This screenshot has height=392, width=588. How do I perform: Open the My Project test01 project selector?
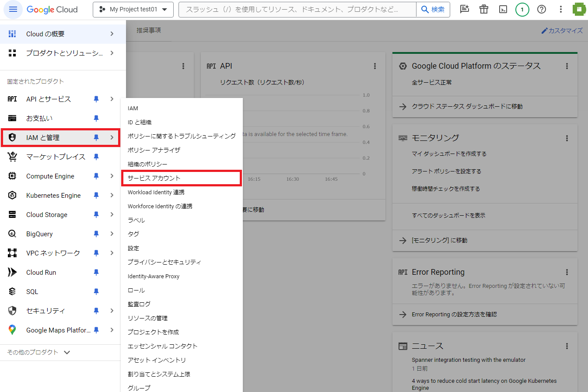[x=133, y=10]
